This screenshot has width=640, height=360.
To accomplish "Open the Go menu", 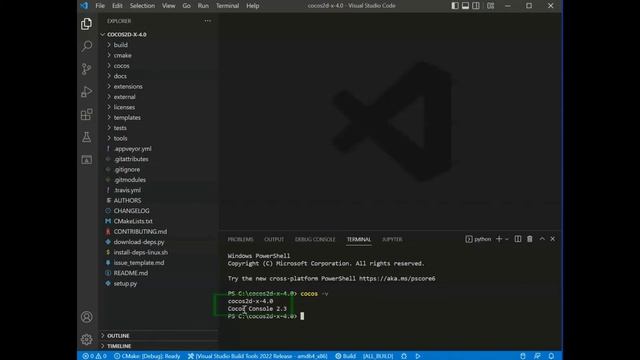I will coord(187,6).
